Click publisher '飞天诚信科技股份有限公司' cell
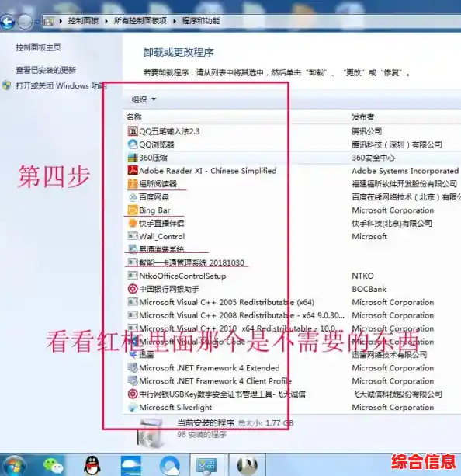Screen dimensions: 461x476 397,394
